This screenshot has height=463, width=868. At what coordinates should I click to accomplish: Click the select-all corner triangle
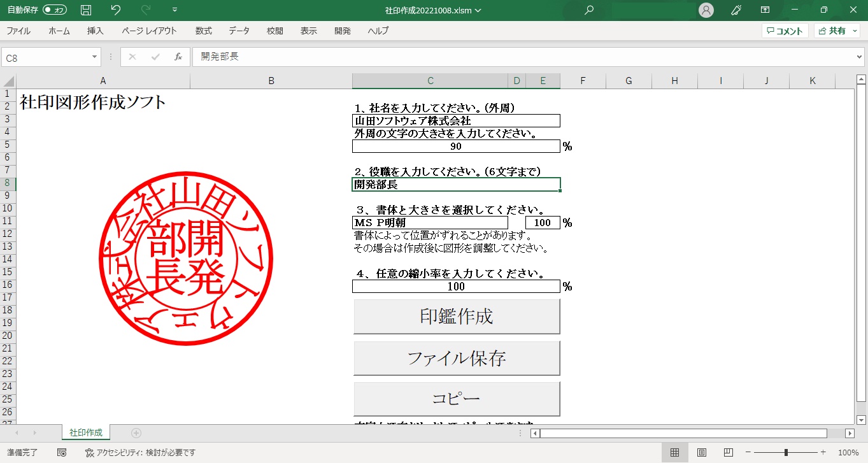pyautogui.click(x=8, y=81)
